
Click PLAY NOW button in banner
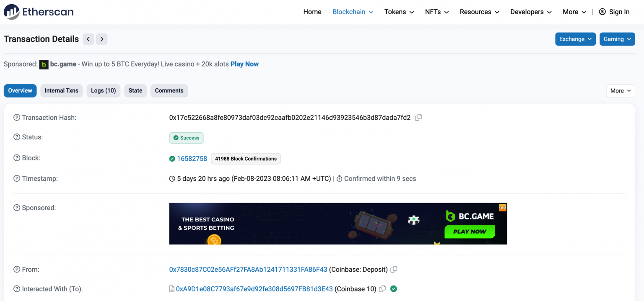coord(470,232)
